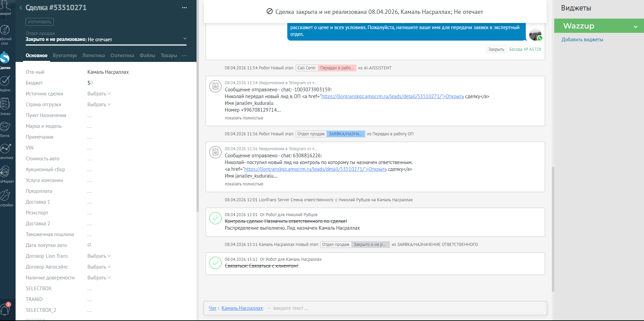Click the Пункт Назначения field value

click(x=89, y=116)
